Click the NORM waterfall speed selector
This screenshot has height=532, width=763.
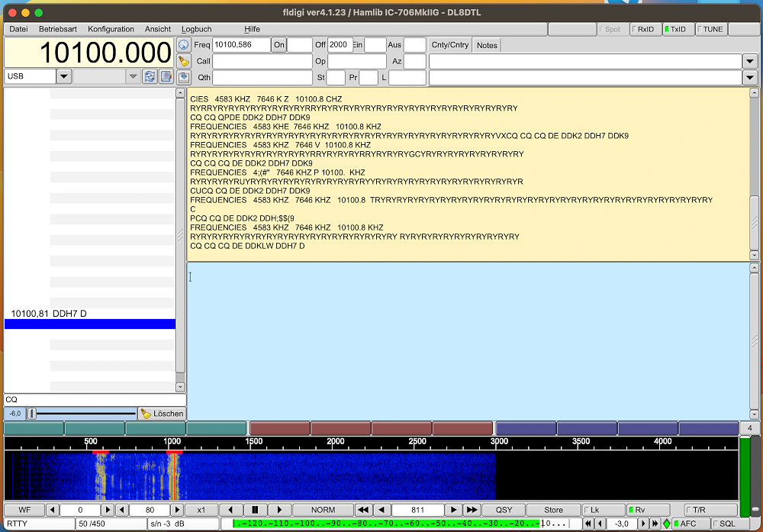point(323,510)
